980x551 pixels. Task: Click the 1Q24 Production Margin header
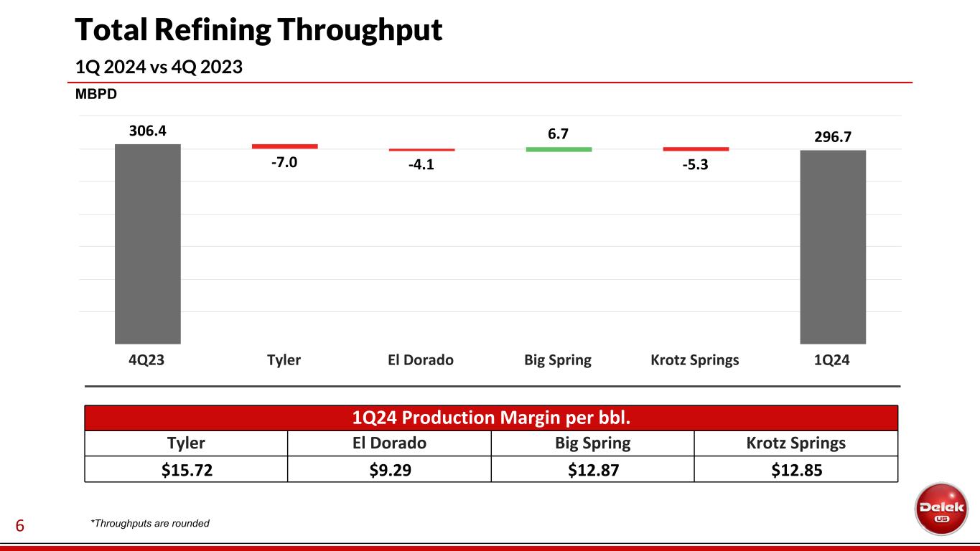491,418
